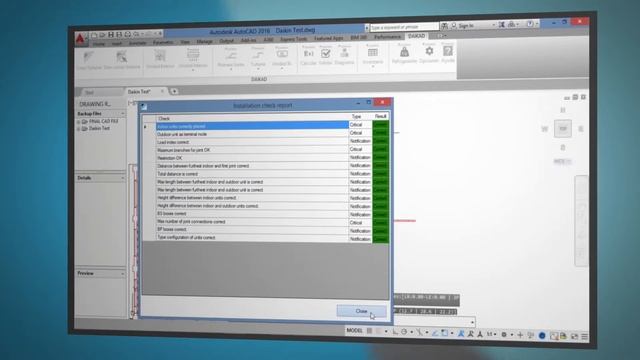Toggle ortho mode in the status bar
The height and width of the screenshot is (360, 640).
pyautogui.click(x=395, y=332)
